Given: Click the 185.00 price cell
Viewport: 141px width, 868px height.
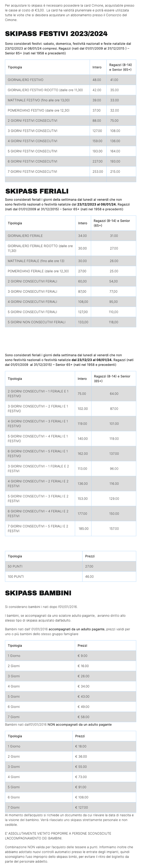Looking at the screenshot, I should pos(83,528).
